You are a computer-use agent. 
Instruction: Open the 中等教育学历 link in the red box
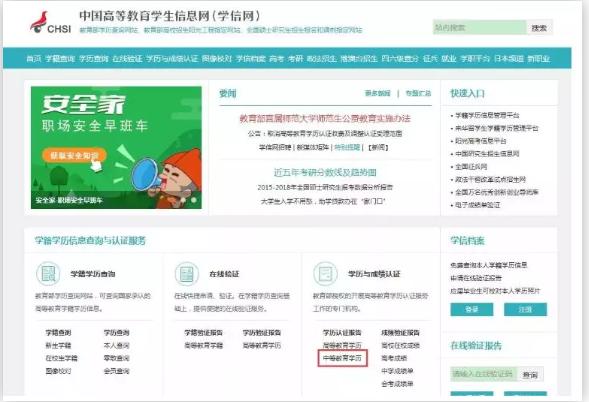point(342,358)
